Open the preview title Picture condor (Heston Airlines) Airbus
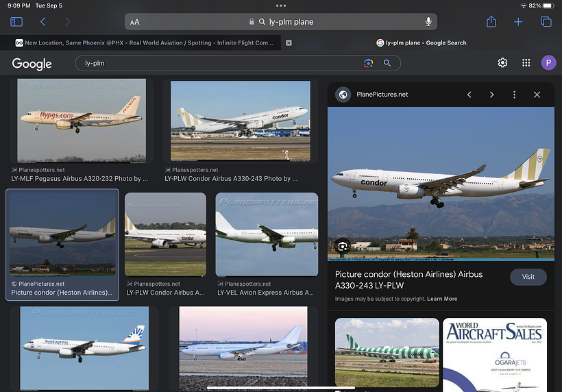Image resolution: width=562 pixels, height=392 pixels. click(408, 280)
